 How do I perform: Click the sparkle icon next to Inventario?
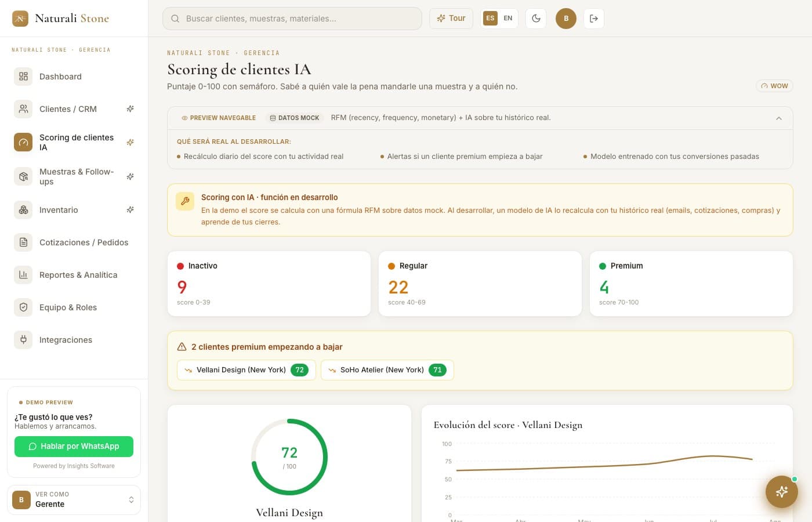130,210
